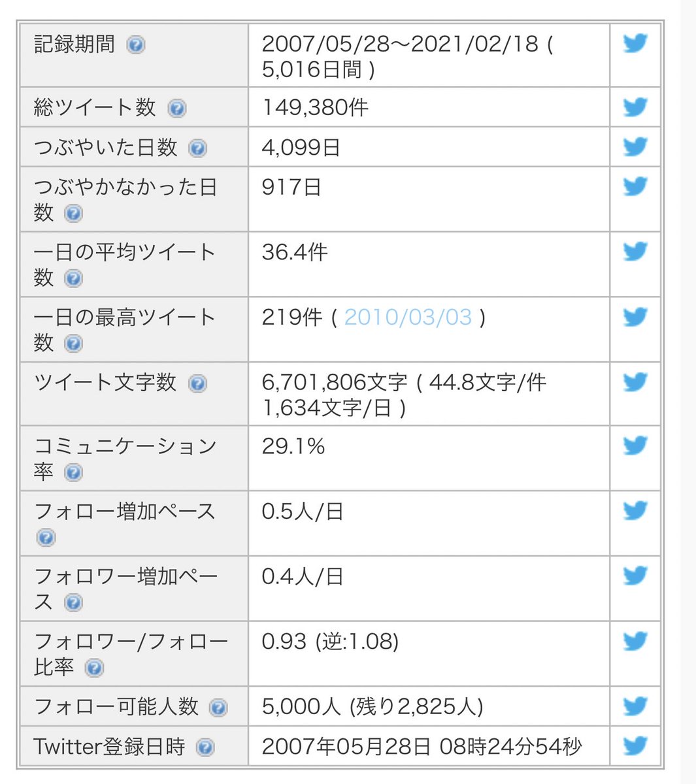Tweet the 総ツイート数 stat via bird icon
Image resolution: width=696 pixels, height=784 pixels.
pyautogui.click(x=635, y=106)
